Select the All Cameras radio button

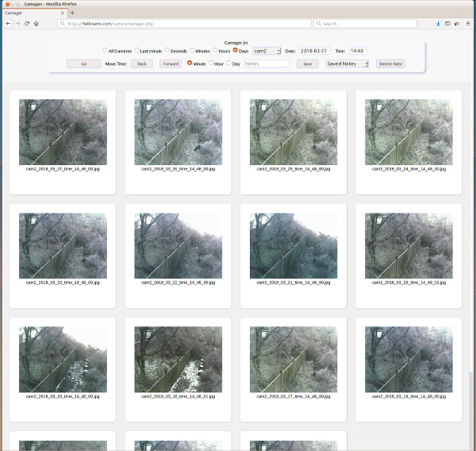105,50
